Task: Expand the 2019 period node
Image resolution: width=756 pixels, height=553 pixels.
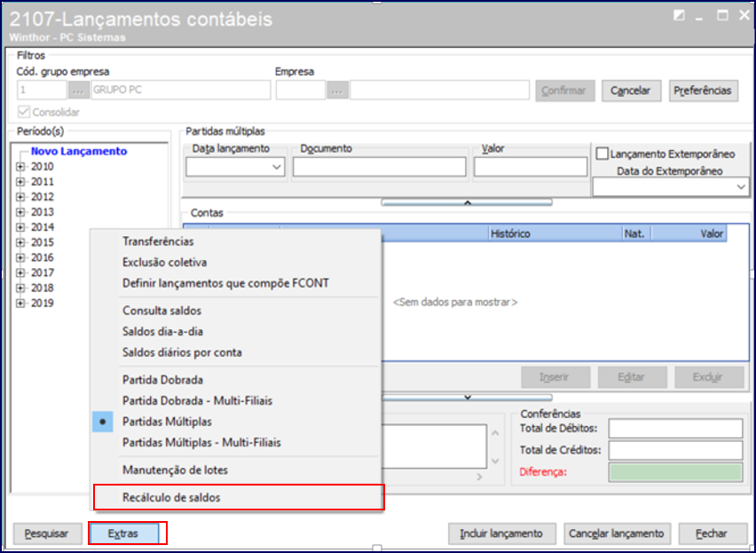Action: 20,304
